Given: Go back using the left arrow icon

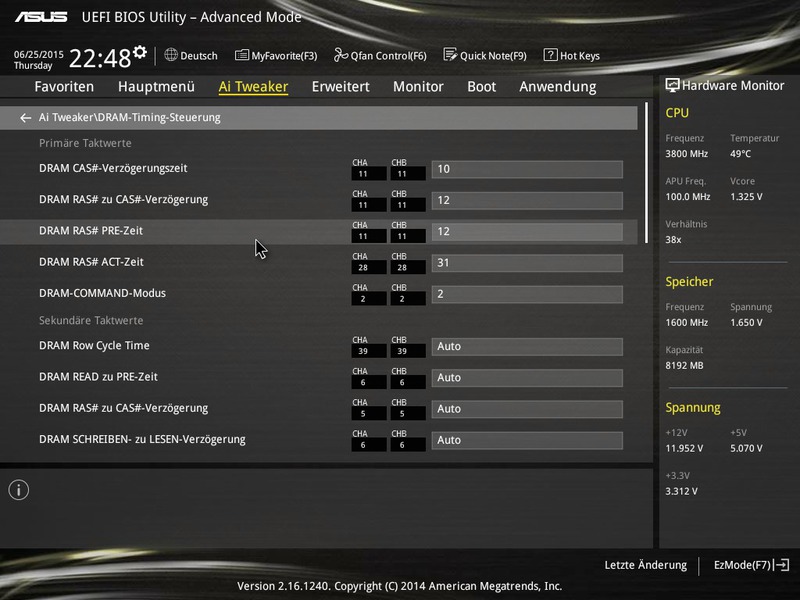Looking at the screenshot, I should [x=25, y=118].
